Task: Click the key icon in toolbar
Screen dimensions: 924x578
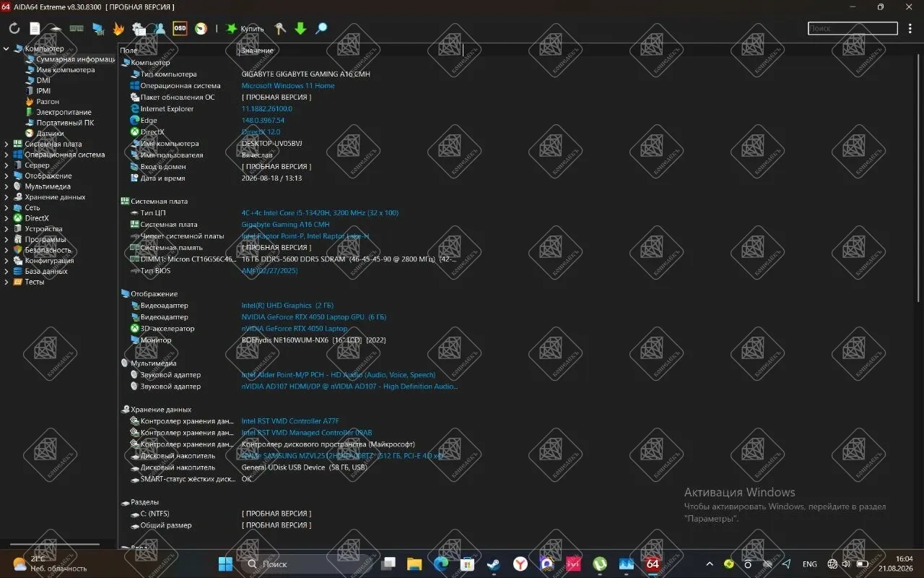Action: point(280,29)
